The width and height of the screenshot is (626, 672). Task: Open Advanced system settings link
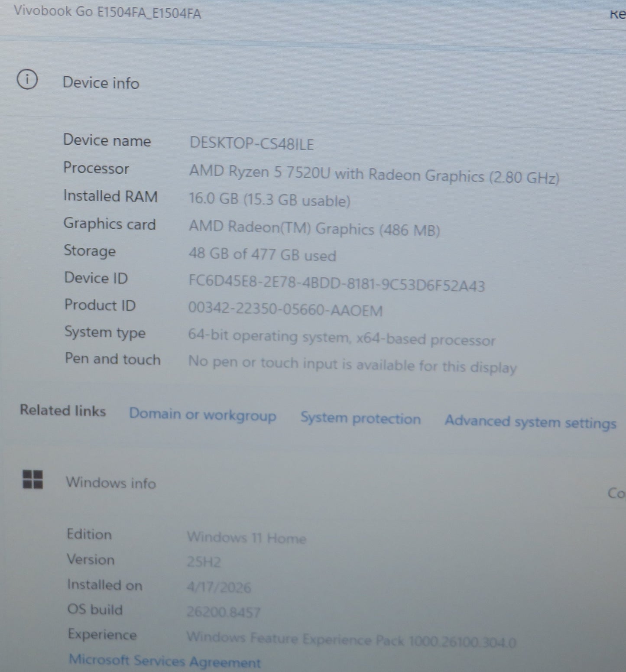530,422
